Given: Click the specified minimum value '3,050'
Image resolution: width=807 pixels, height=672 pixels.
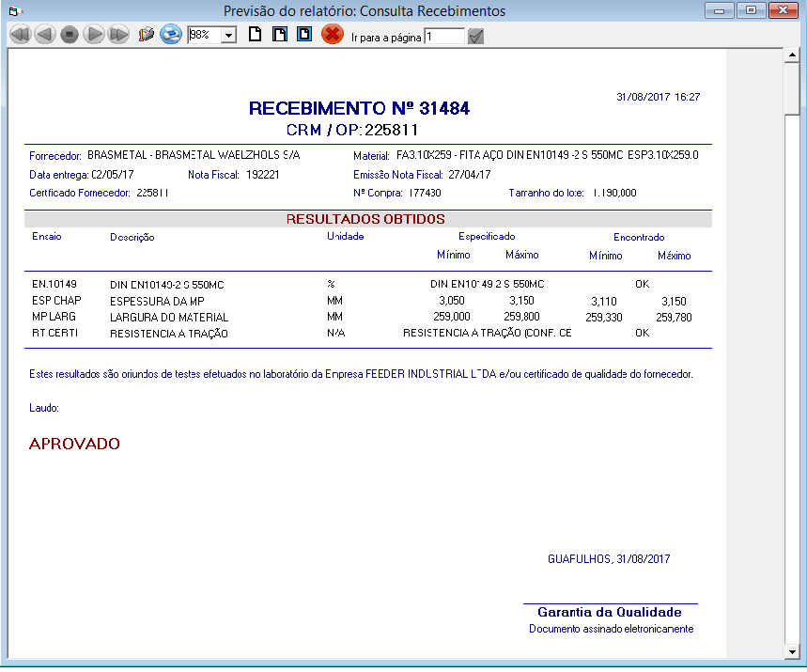Looking at the screenshot, I should point(452,301).
